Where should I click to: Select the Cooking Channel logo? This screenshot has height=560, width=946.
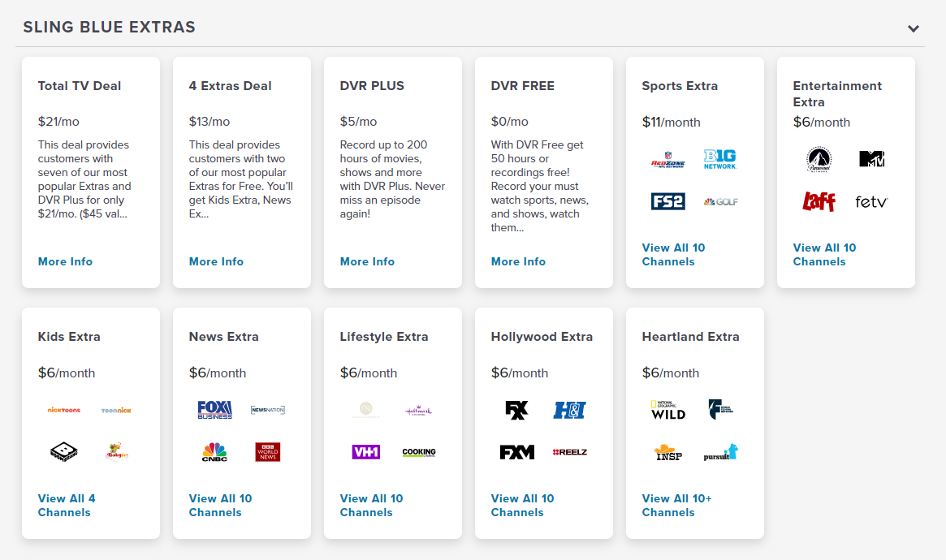pyautogui.click(x=419, y=452)
